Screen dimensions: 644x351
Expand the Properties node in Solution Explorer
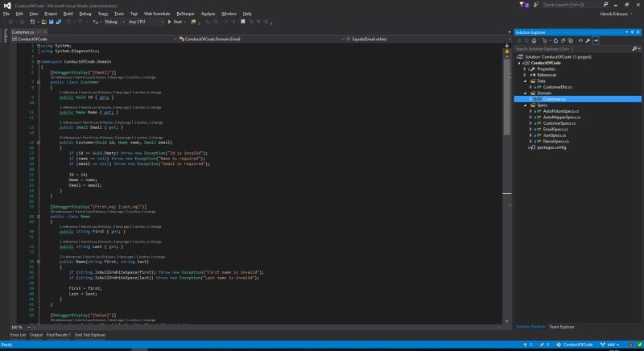[x=525, y=69]
